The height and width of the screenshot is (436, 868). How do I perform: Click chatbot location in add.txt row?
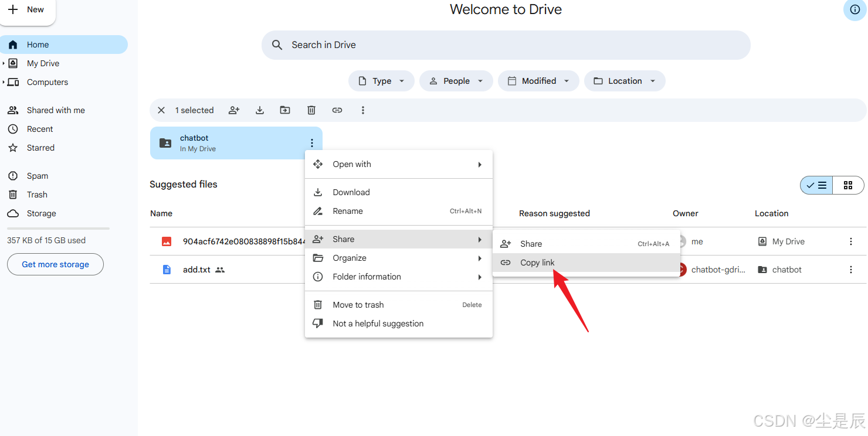coord(779,270)
